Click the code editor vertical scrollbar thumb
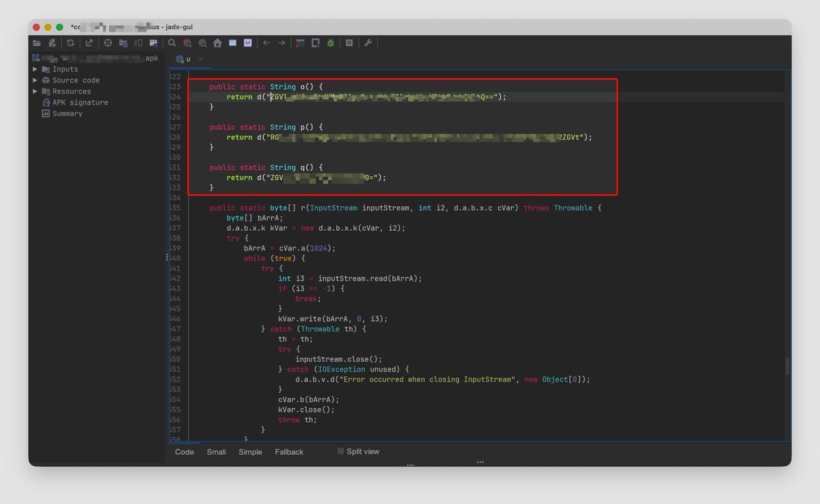Image resolution: width=820 pixels, height=504 pixels. click(787, 366)
